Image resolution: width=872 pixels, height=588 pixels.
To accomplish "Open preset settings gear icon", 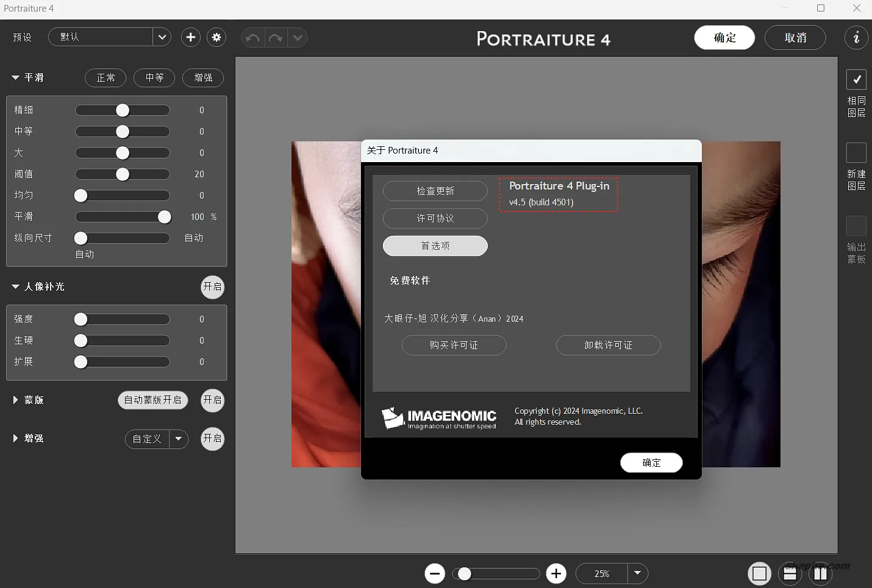I will (x=216, y=37).
